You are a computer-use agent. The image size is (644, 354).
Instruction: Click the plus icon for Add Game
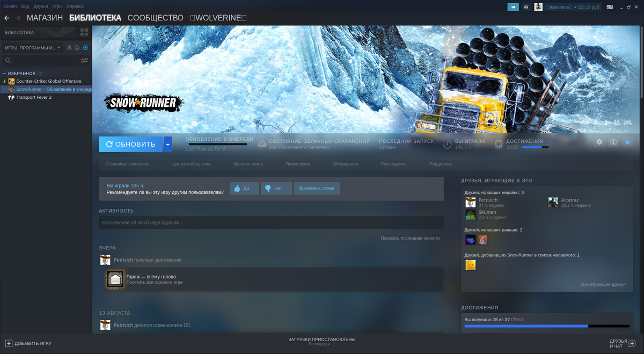pyautogui.click(x=9, y=343)
